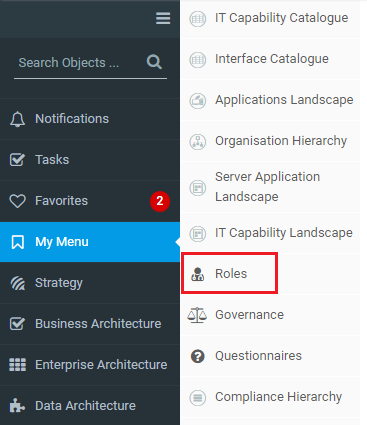The height and width of the screenshot is (425, 367).
Task: Open Compliance Hierarchy link
Action: [x=278, y=397]
